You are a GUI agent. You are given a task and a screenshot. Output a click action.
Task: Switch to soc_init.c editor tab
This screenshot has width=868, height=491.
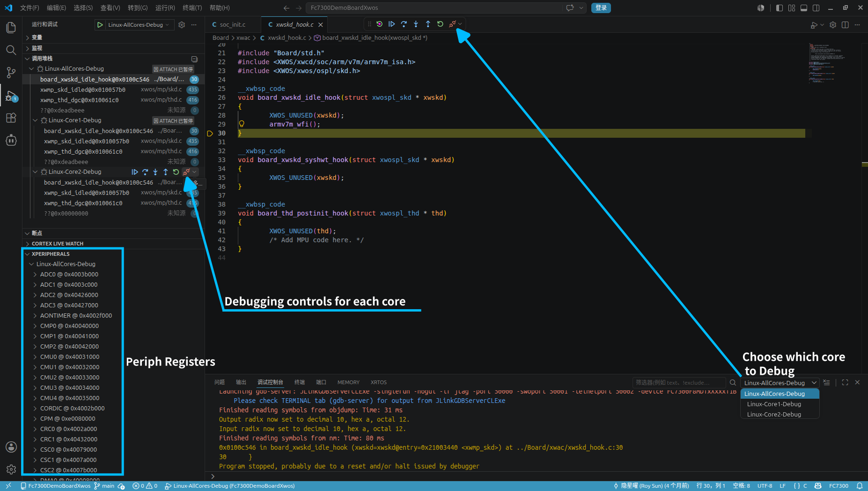[233, 25]
